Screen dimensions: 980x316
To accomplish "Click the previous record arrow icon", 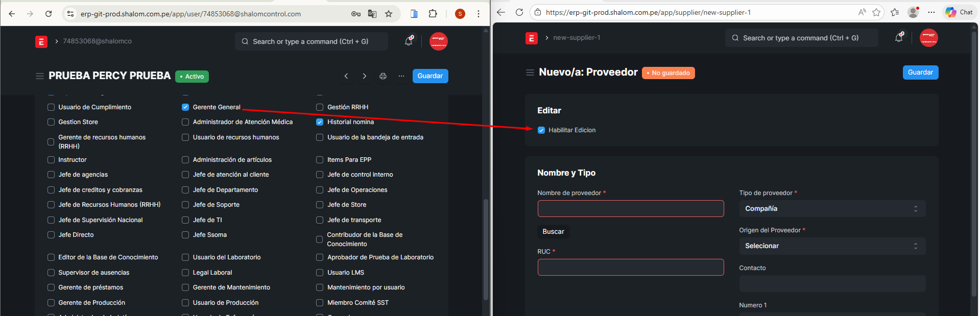I will pyautogui.click(x=346, y=76).
